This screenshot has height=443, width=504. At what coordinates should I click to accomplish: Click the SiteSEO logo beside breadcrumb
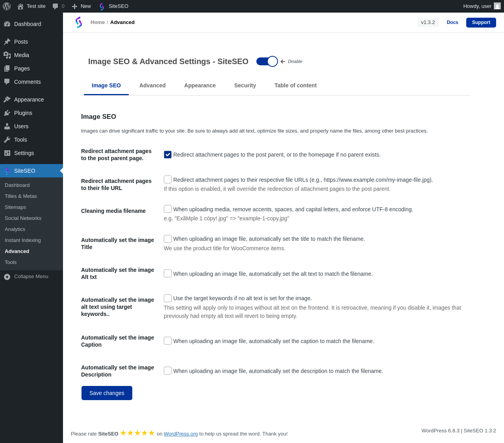(79, 22)
